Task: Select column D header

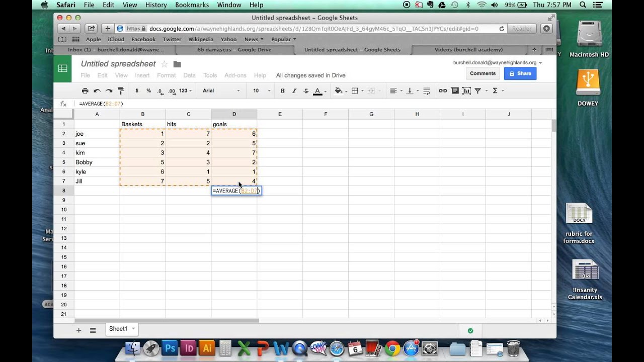Action: tap(234, 114)
